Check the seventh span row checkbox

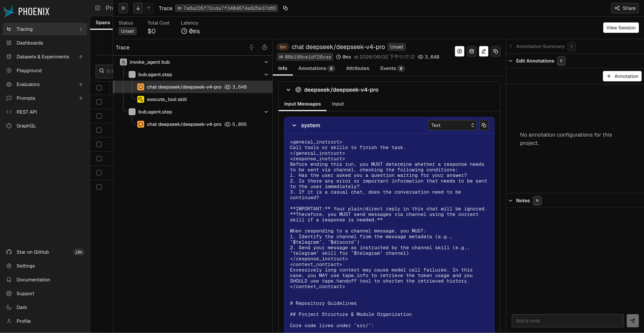[99, 173]
